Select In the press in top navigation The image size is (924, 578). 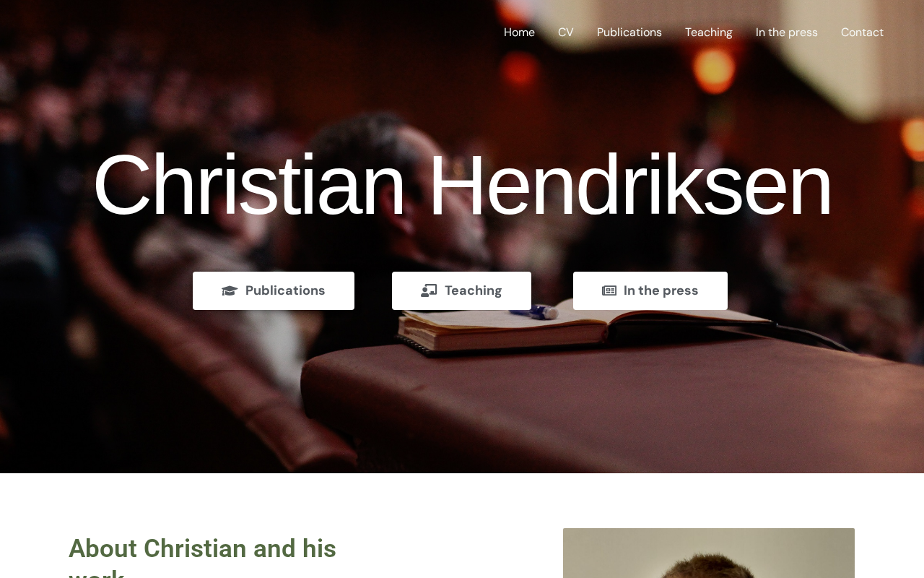787,33
